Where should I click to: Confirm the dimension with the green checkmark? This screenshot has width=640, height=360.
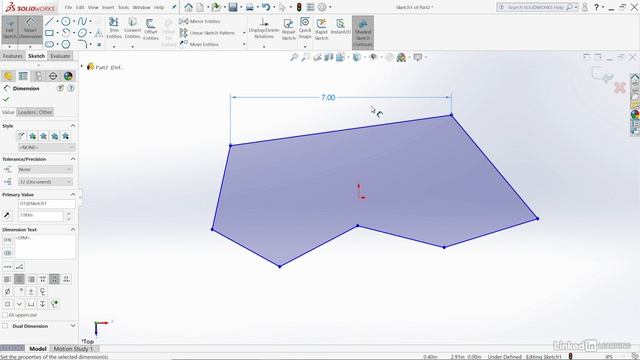coord(6,99)
